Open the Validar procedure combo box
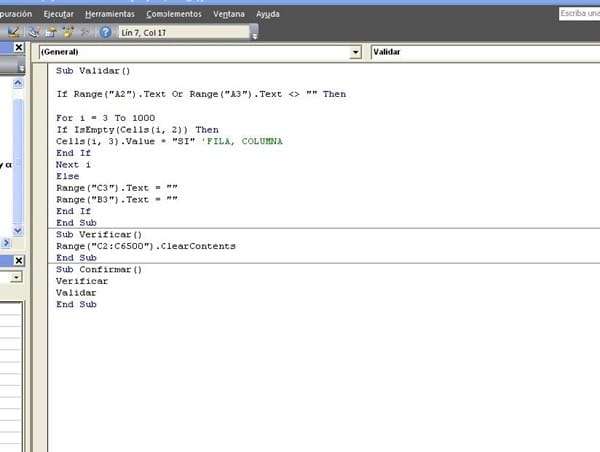 pos(485,52)
